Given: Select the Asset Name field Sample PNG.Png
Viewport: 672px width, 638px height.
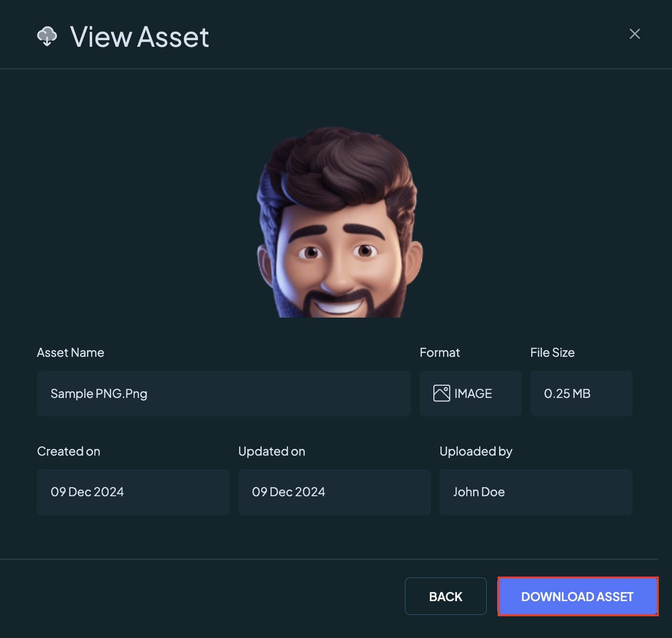Looking at the screenshot, I should pos(224,393).
